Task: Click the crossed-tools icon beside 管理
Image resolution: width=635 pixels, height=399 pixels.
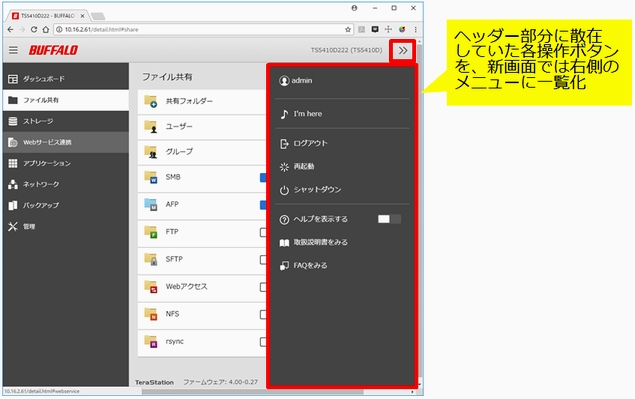Action: click(x=13, y=226)
